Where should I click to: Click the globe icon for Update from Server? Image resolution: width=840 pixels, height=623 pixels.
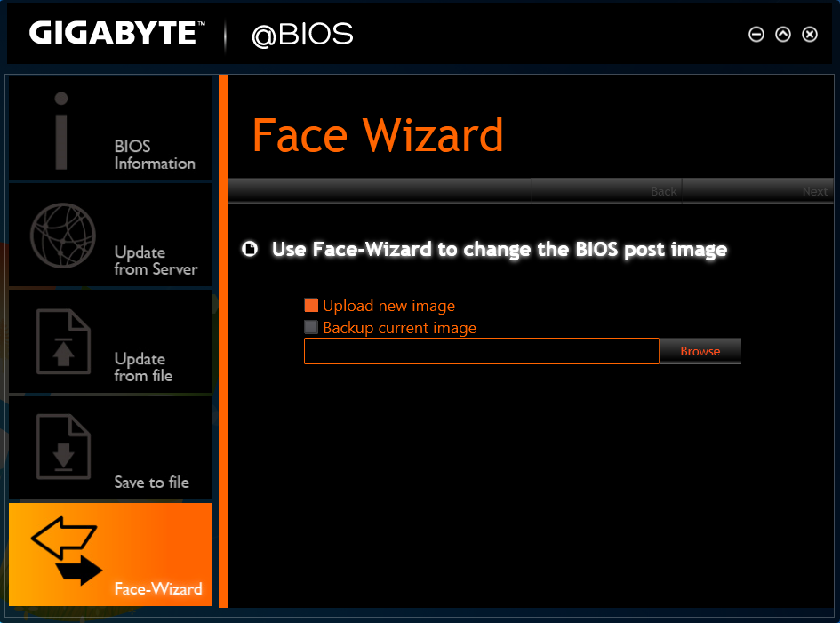point(63,236)
